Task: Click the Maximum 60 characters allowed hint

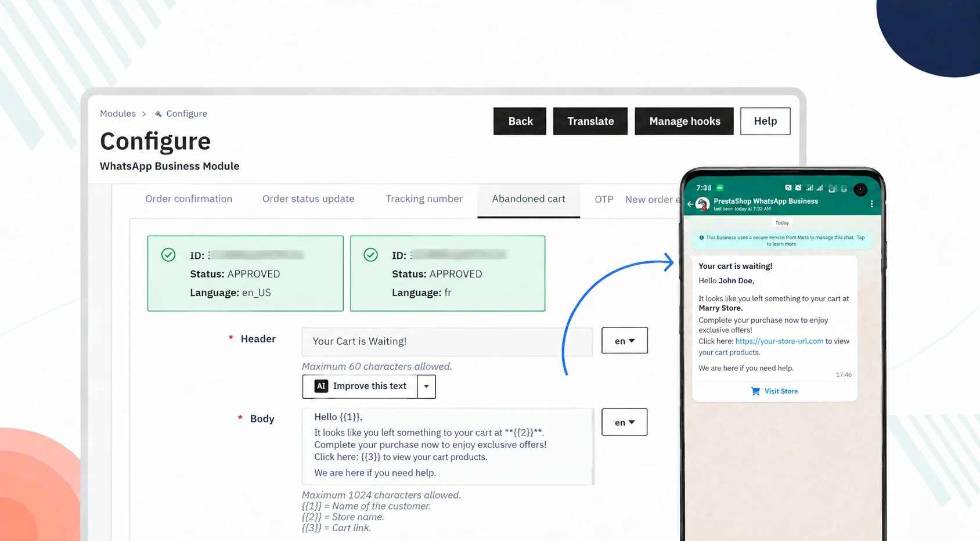Action: click(x=377, y=366)
